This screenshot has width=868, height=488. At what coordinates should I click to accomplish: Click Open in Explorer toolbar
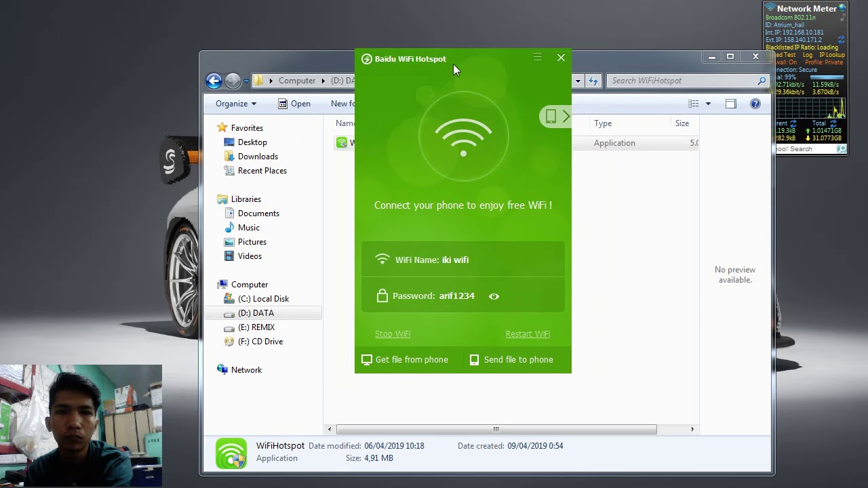click(294, 104)
